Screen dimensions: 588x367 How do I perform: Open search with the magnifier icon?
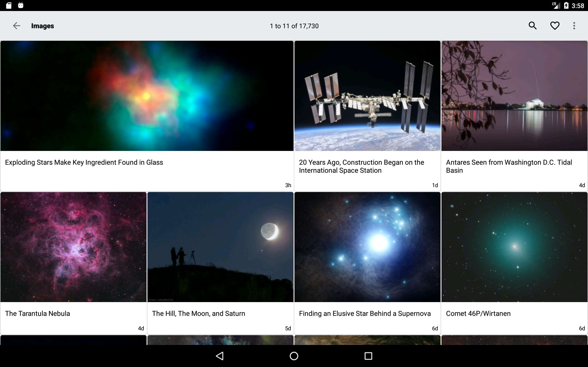point(532,25)
